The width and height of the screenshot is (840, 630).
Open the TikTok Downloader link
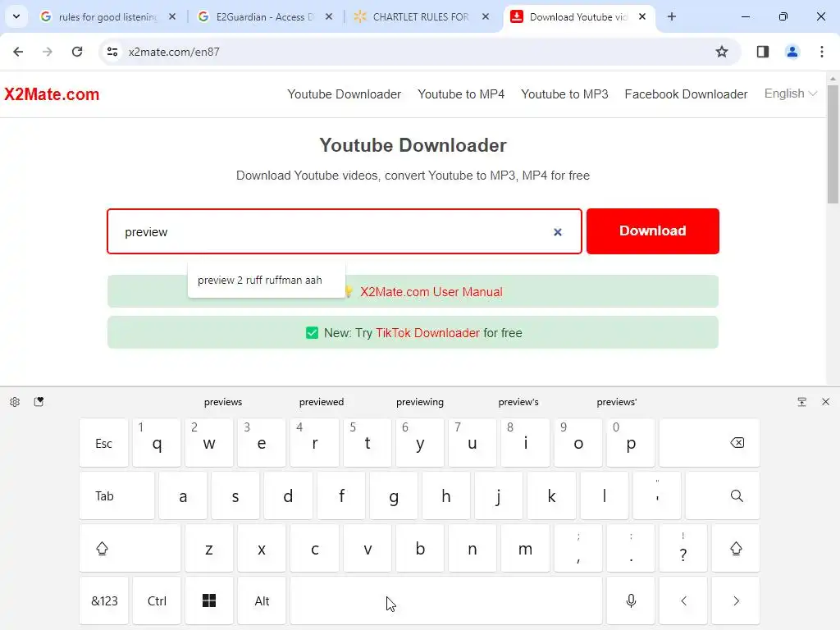(x=427, y=333)
